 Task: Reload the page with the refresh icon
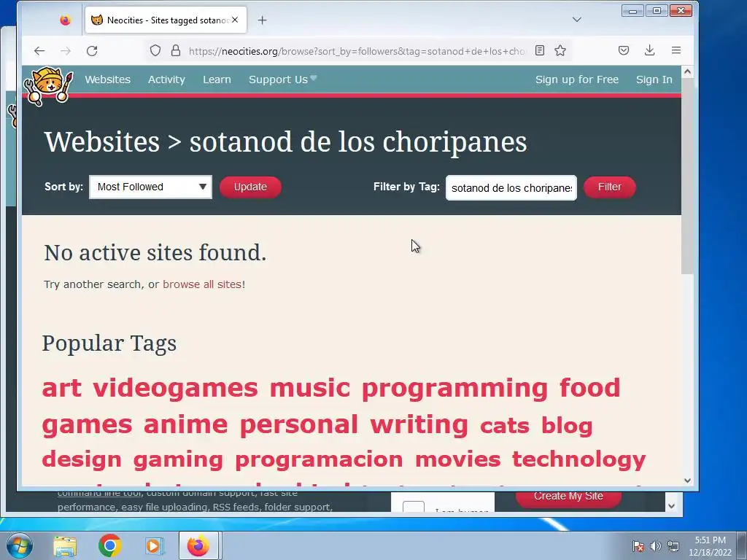click(x=92, y=50)
